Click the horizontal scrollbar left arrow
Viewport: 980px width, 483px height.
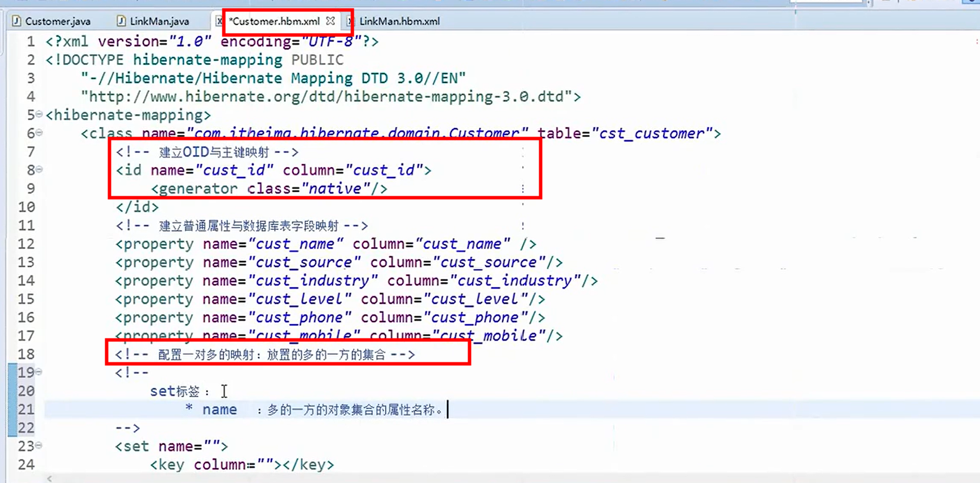pyautogui.click(x=49, y=479)
